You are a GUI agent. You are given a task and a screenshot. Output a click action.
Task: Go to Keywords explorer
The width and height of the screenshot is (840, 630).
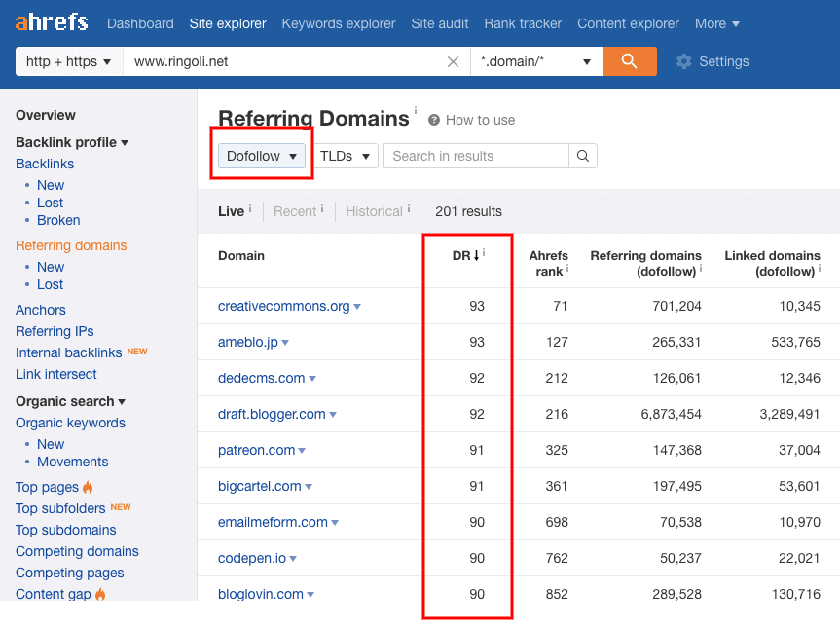339,23
